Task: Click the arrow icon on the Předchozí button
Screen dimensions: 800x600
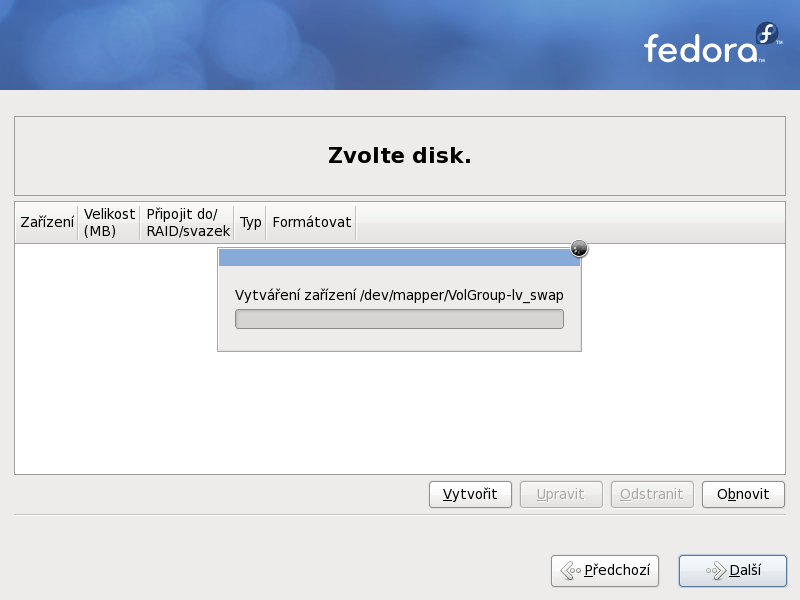Action: [x=571, y=570]
